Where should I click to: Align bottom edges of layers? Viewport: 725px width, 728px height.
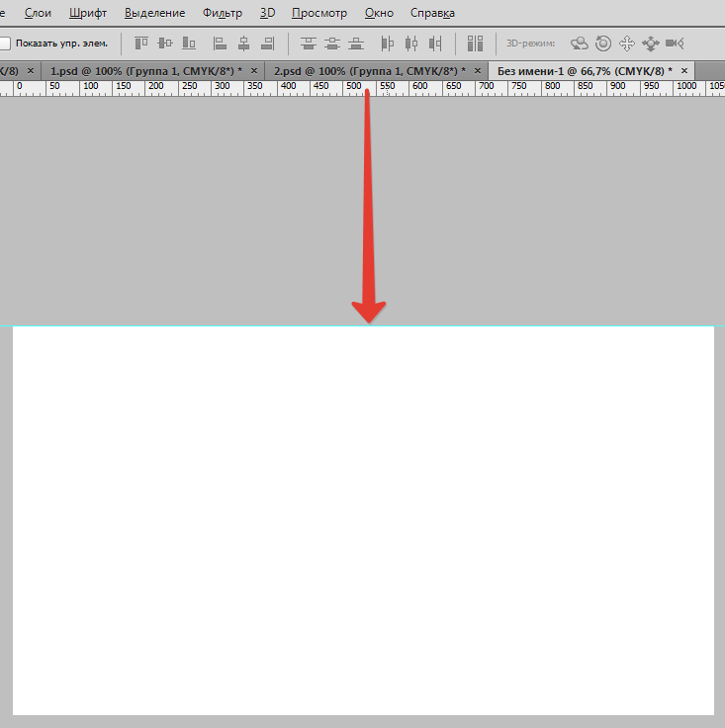189,44
